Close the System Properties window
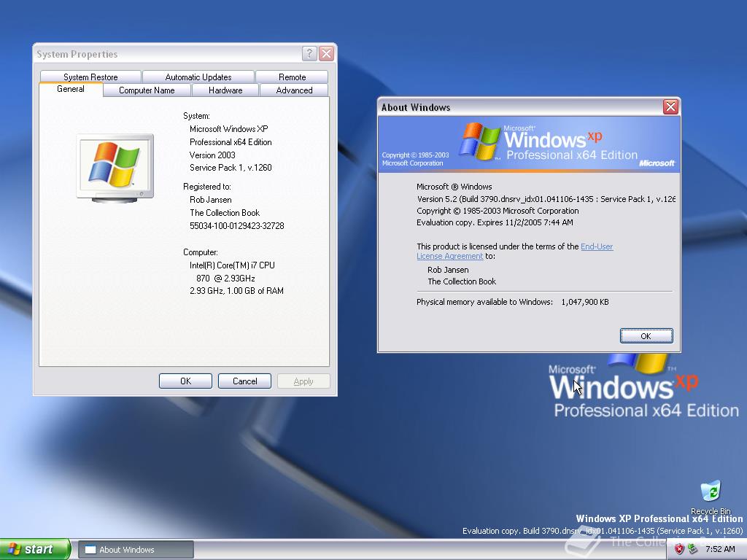747x560 pixels. pos(326,53)
